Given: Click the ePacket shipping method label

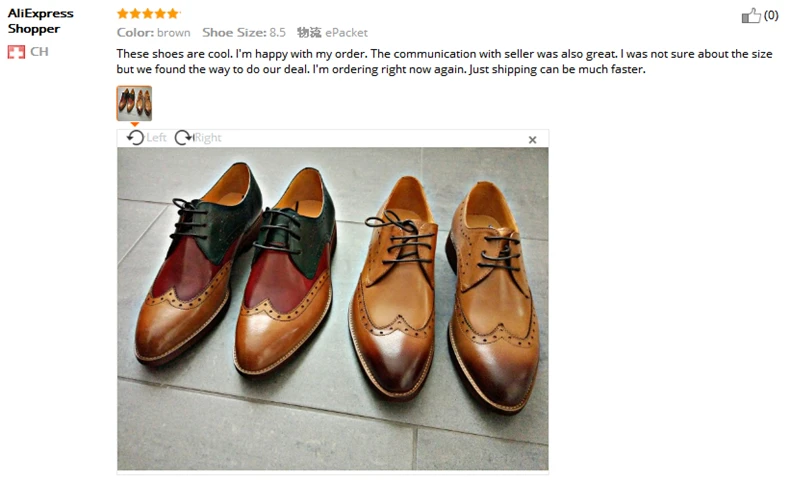Looking at the screenshot, I should pos(346,33).
